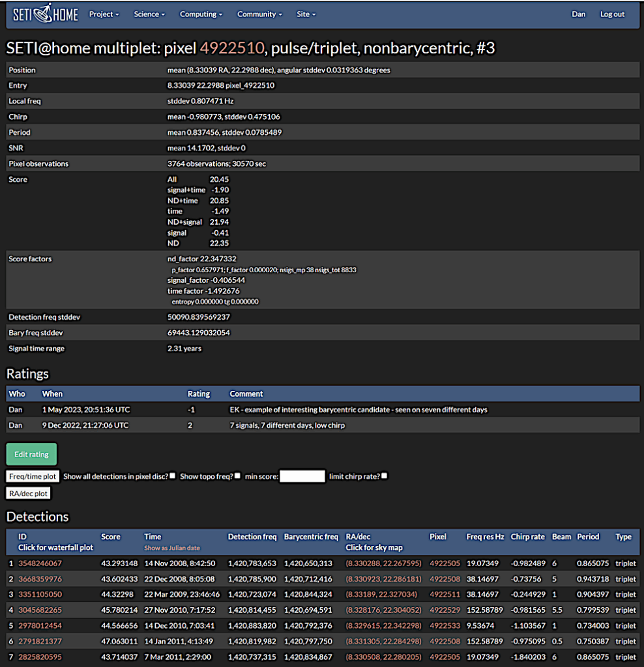Click the Log out link
This screenshot has height=667, width=644.
[612, 14]
